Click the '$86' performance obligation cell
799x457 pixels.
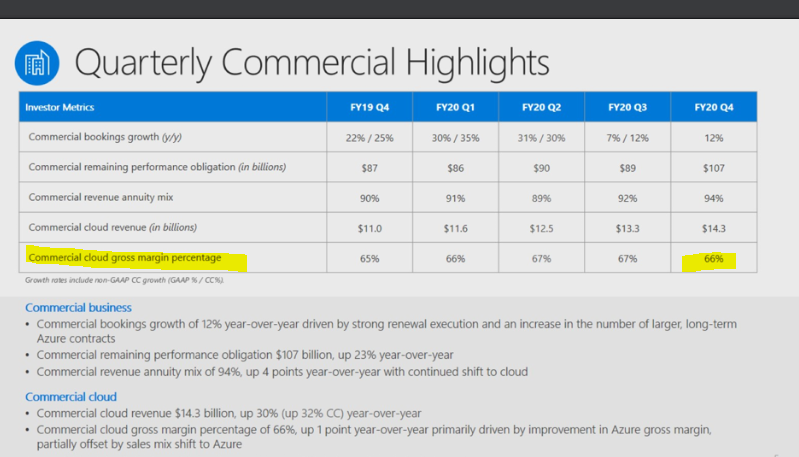pyautogui.click(x=455, y=168)
